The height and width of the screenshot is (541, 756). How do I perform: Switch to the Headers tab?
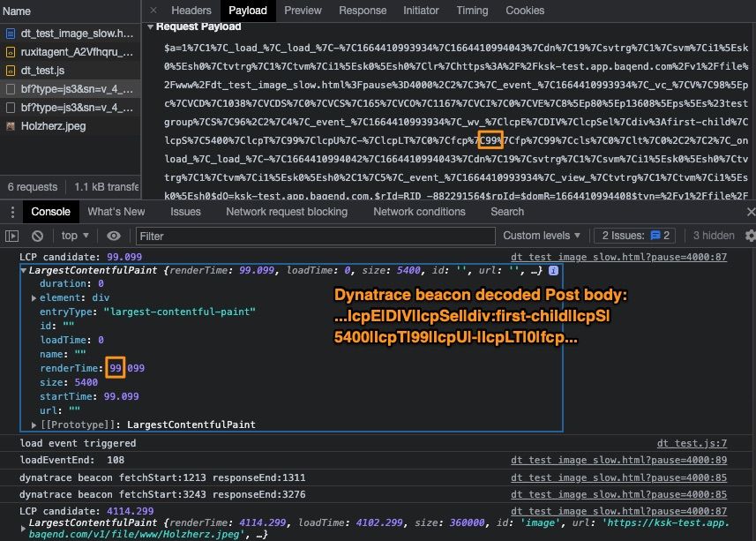coord(191,11)
